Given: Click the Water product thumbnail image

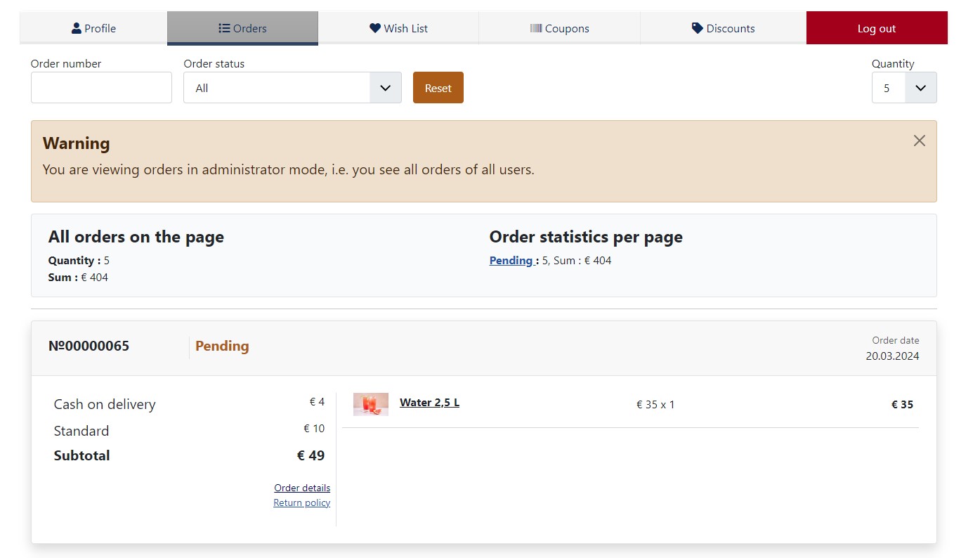Looking at the screenshot, I should pos(370,404).
